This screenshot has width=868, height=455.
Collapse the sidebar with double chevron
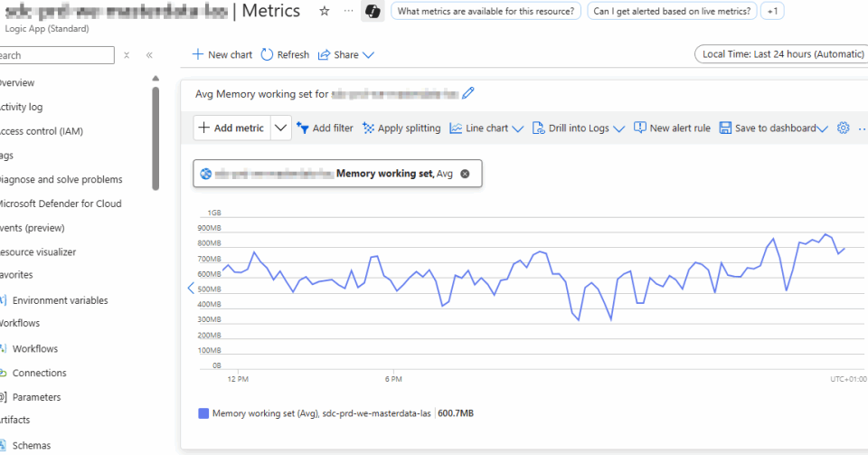coord(149,55)
